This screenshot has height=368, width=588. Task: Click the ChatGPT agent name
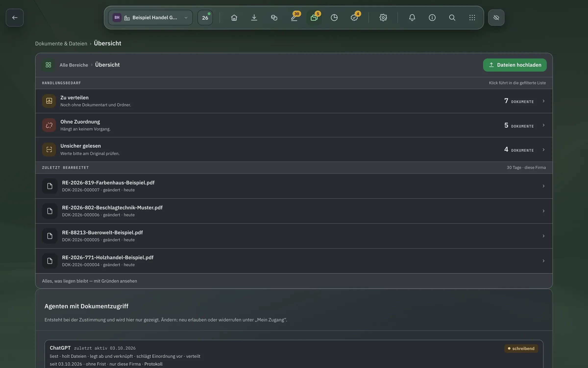click(x=60, y=348)
